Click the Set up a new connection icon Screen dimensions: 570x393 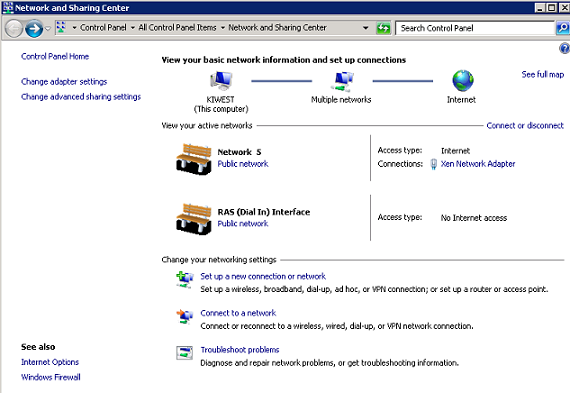185,280
